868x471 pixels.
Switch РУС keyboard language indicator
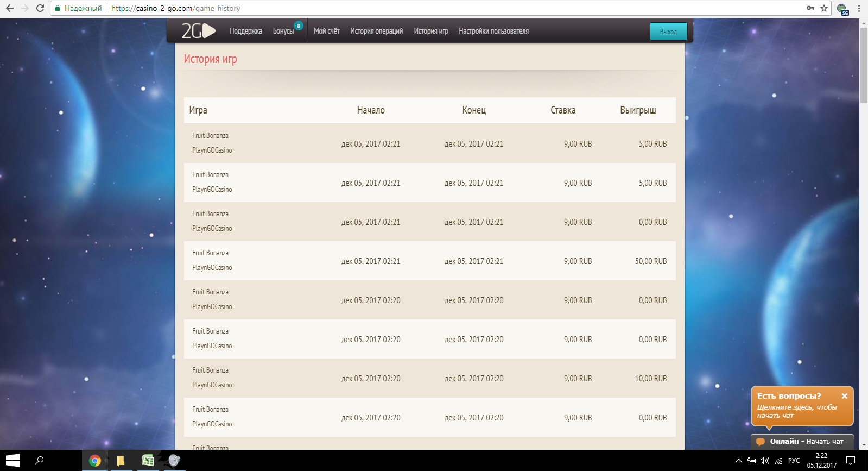point(794,461)
